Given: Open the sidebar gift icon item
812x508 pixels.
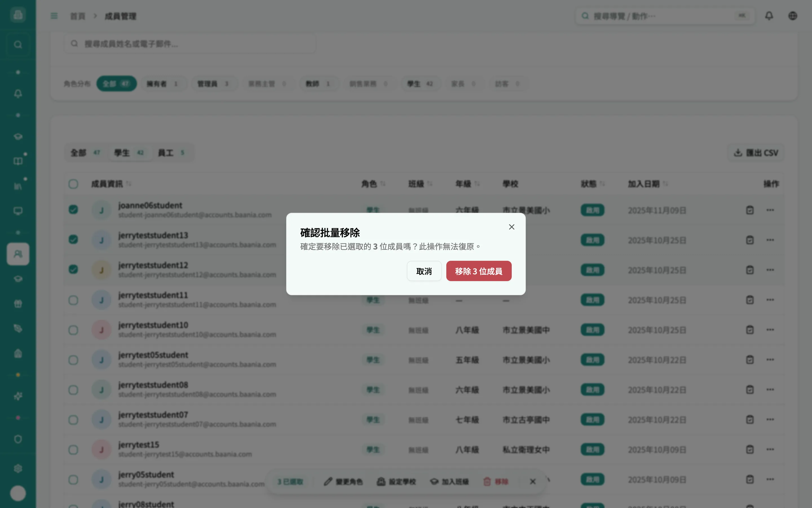Looking at the screenshot, I should tap(18, 304).
